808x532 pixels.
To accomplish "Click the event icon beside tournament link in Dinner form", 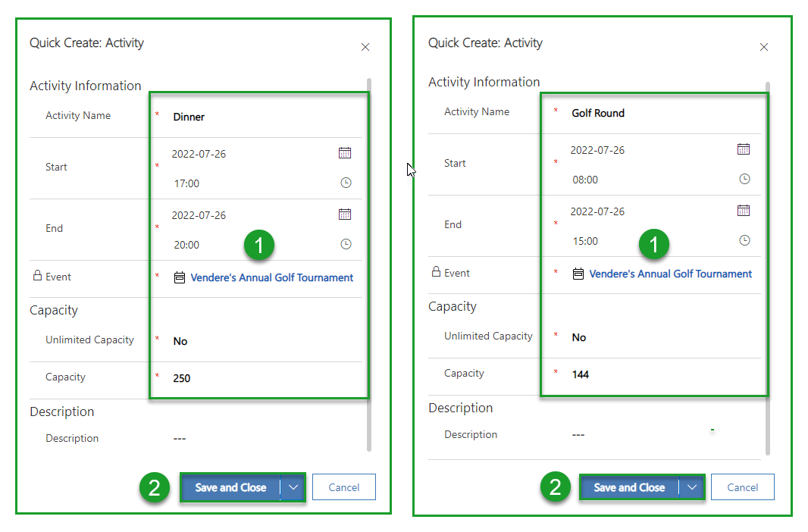I will (x=179, y=277).
